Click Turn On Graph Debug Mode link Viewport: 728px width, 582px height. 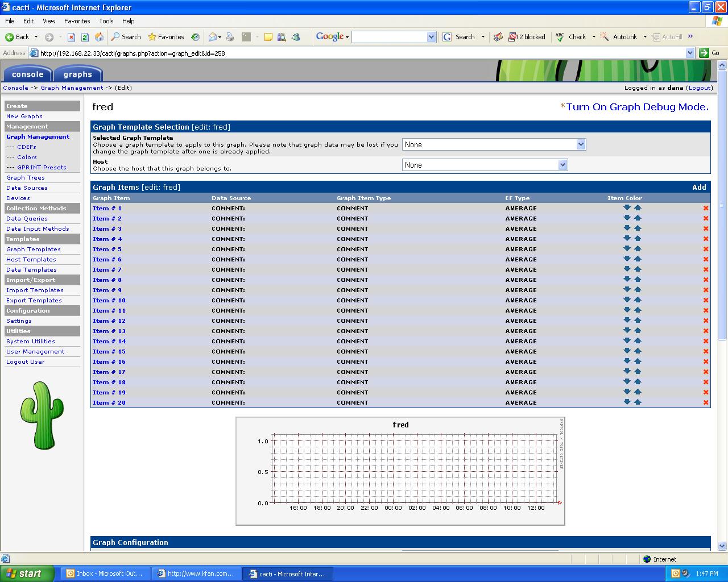pos(638,107)
